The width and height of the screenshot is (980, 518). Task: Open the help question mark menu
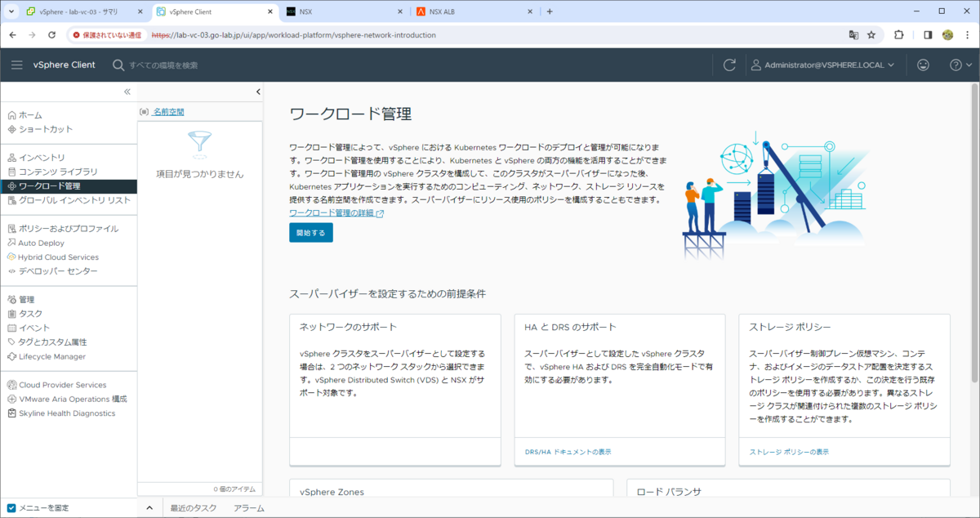pos(960,65)
